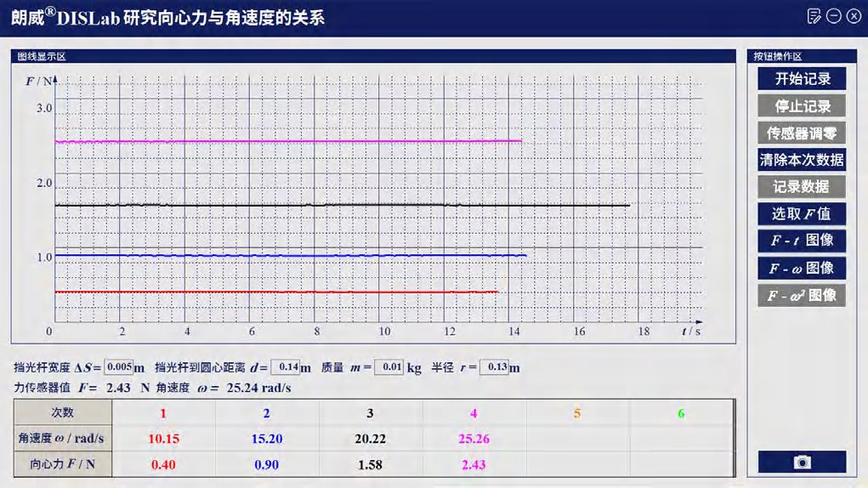Click the camera screenshot icon button

pos(802,462)
